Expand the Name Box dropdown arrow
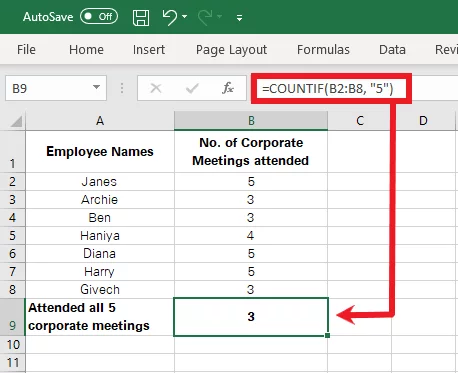Image resolution: width=458 pixels, height=373 pixels. point(96,87)
